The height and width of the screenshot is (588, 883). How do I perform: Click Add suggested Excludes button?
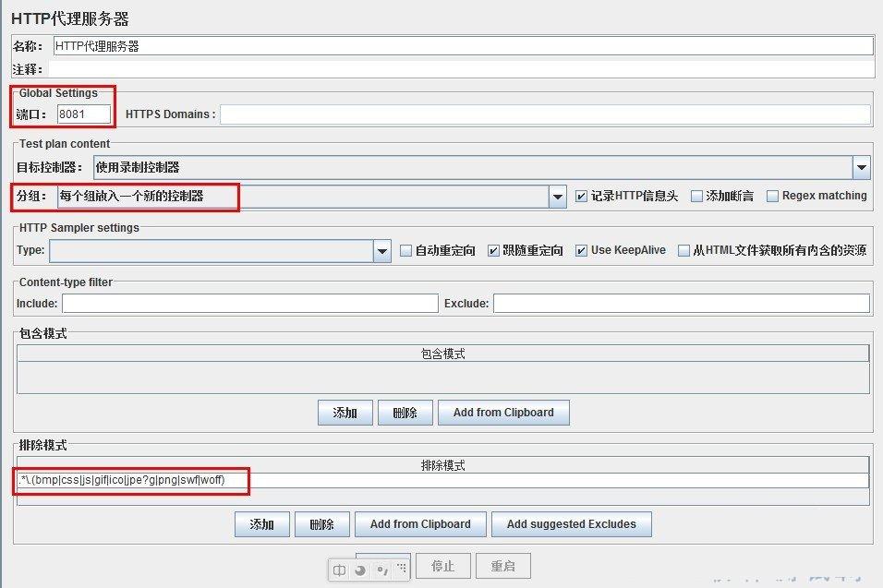tap(571, 524)
